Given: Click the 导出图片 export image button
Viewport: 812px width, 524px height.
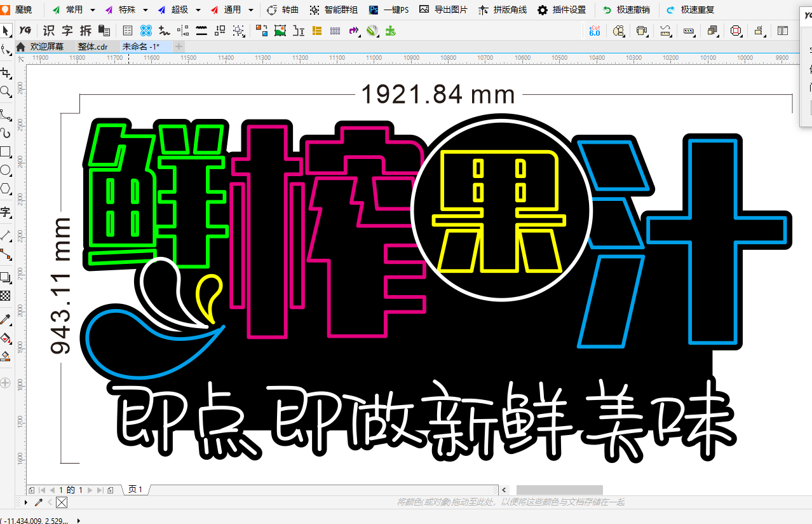Looking at the screenshot, I should tap(443, 10).
